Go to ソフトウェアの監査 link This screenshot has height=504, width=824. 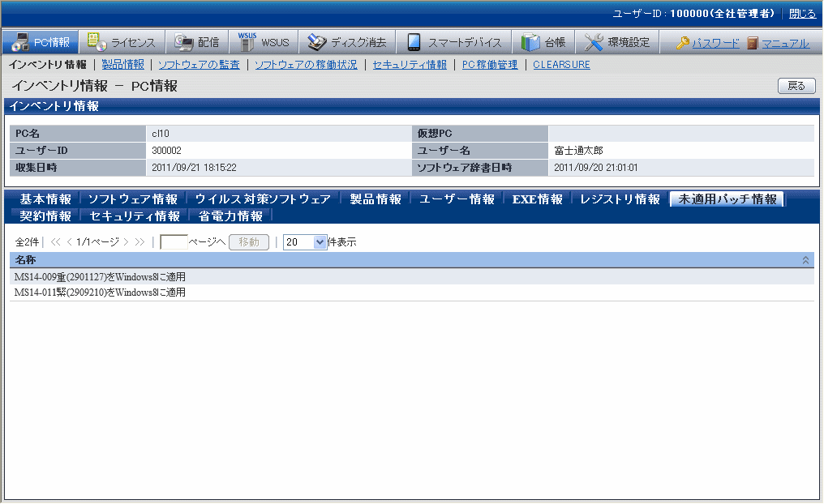coord(199,65)
